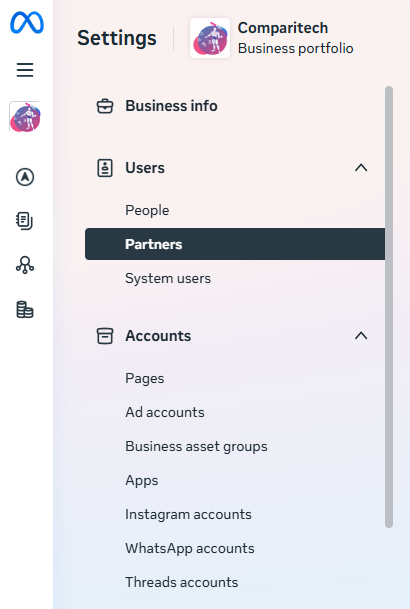Open Ad accounts
410x609 pixels.
tap(165, 412)
